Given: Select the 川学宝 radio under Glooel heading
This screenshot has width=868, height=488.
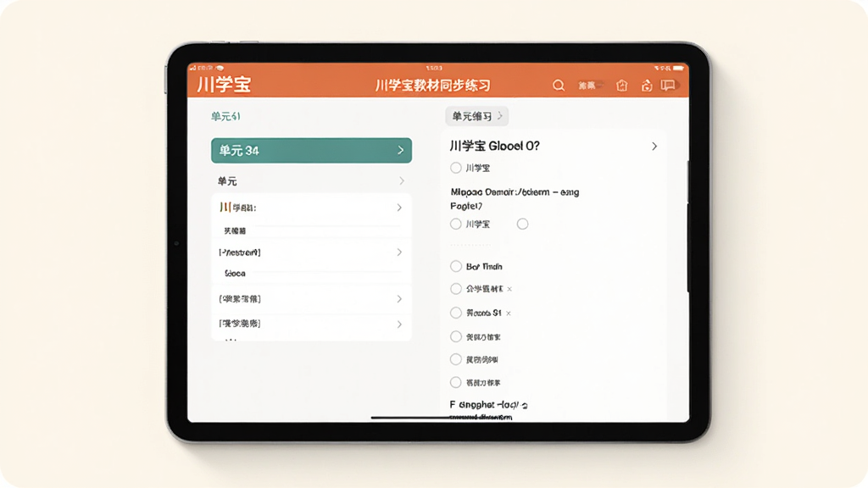Looking at the screenshot, I should tap(455, 168).
